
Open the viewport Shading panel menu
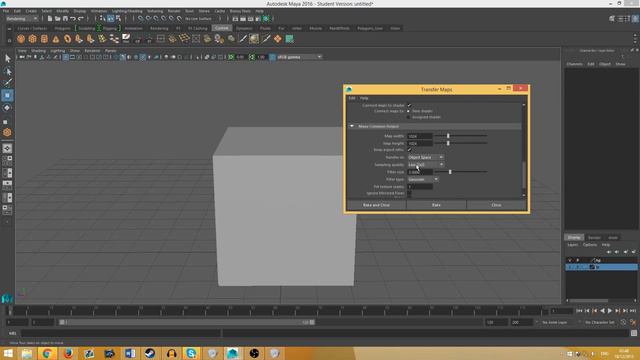[x=38, y=51]
